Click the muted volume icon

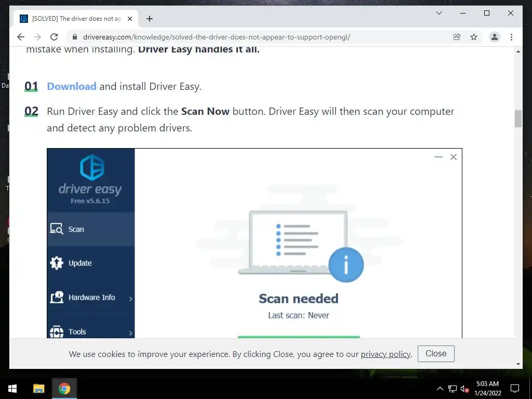point(465,389)
